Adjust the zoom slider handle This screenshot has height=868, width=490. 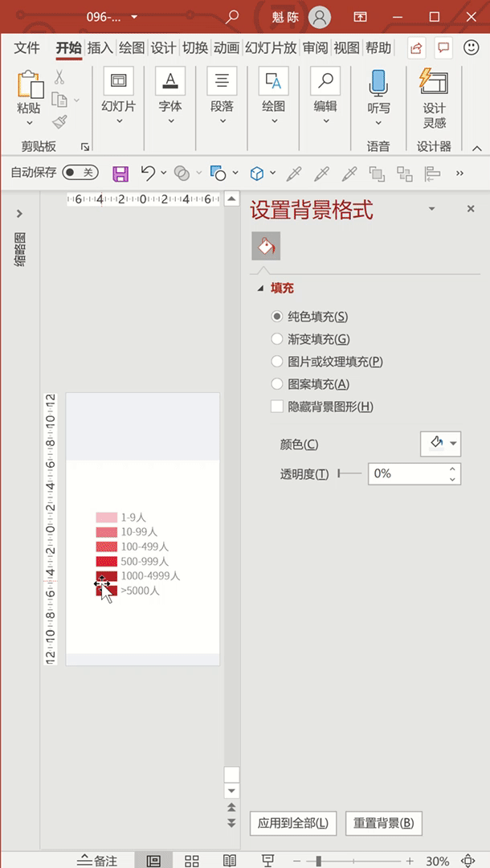click(x=319, y=861)
